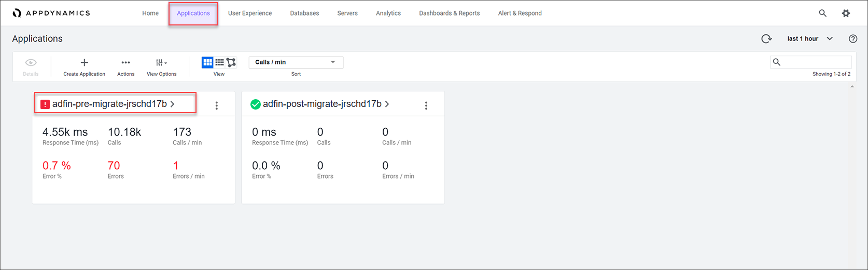Viewport: 868px width, 270px height.
Task: Expand the Calls / min sort dropdown
Action: pos(296,62)
